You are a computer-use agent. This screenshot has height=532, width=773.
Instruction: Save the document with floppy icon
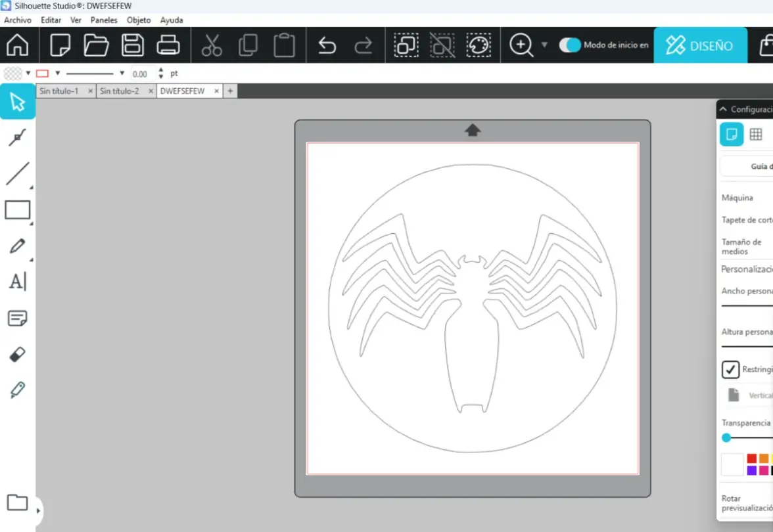(x=133, y=45)
